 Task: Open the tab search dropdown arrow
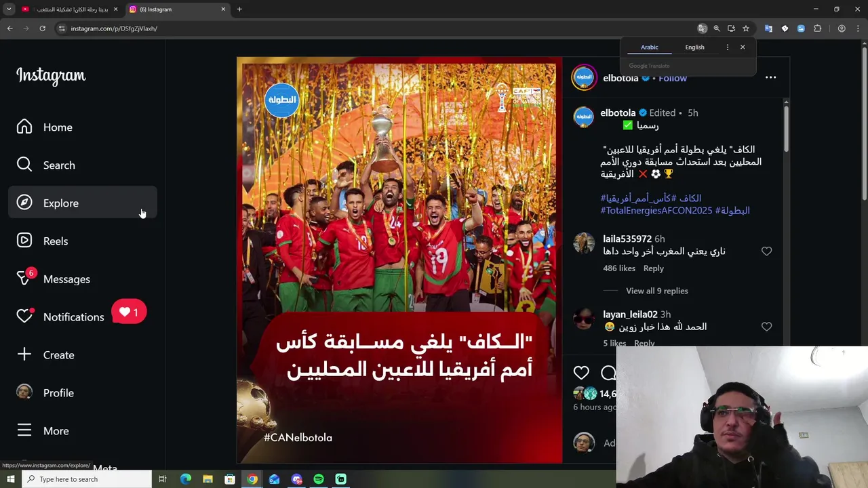pyautogui.click(x=9, y=9)
